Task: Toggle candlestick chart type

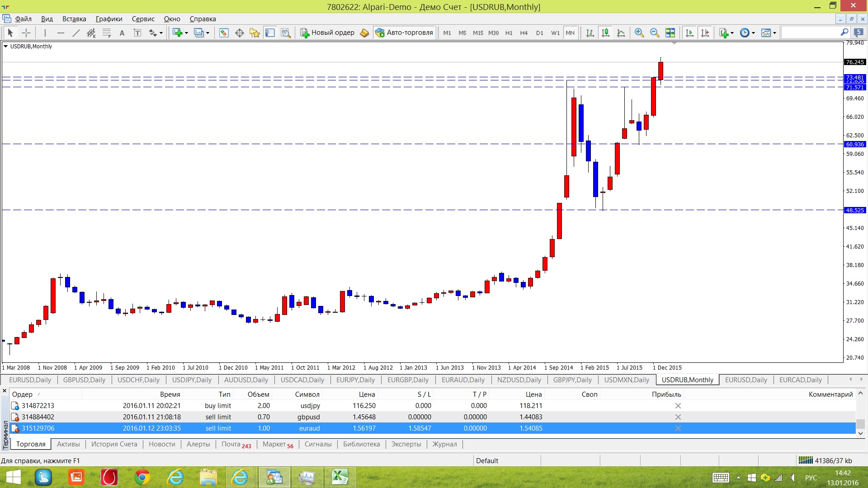Action: pos(605,33)
